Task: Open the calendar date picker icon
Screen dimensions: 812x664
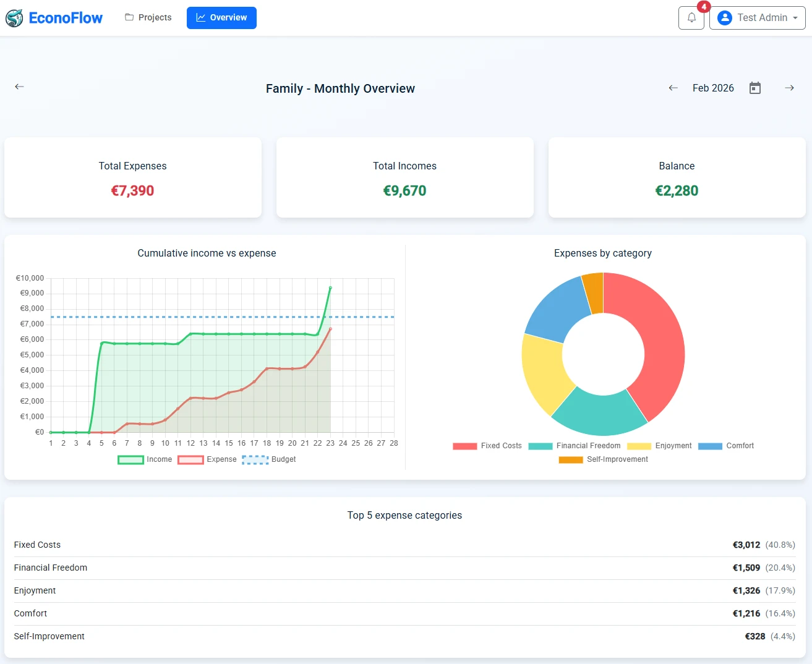Action: 754,88
